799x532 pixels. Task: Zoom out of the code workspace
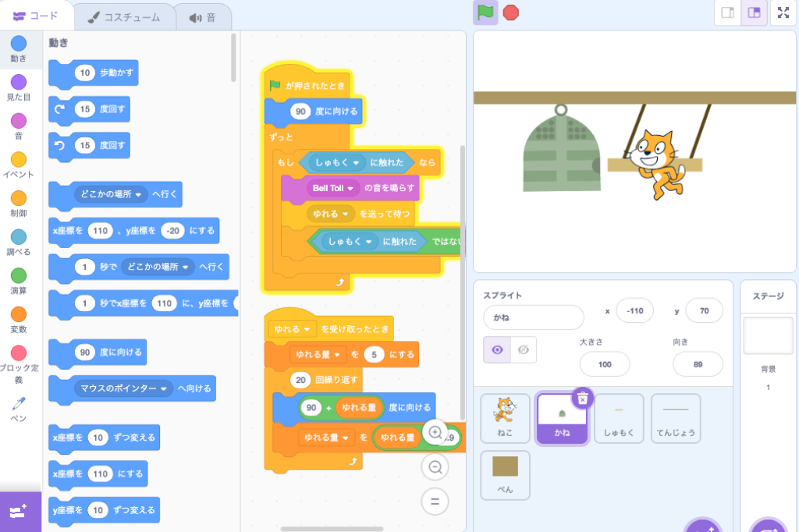pyautogui.click(x=435, y=466)
